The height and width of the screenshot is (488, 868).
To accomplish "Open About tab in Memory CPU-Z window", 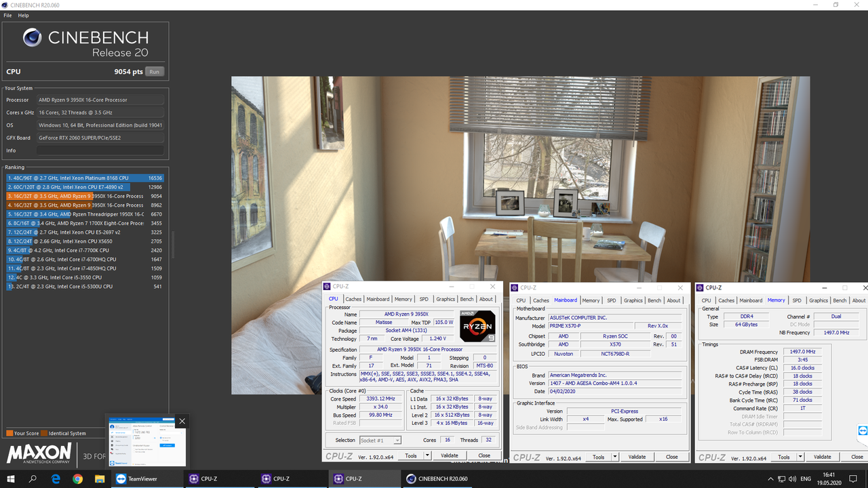I will coord(859,300).
